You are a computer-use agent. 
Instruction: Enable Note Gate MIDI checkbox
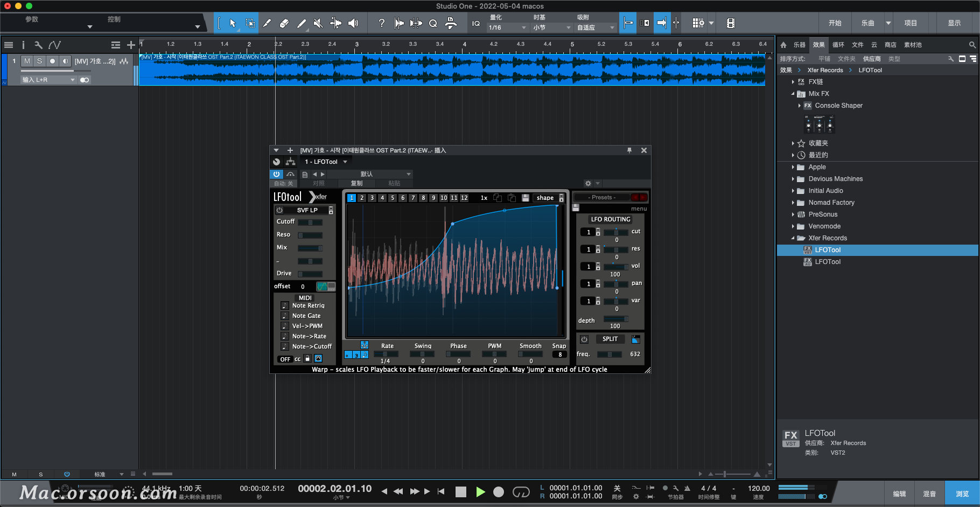click(x=285, y=316)
